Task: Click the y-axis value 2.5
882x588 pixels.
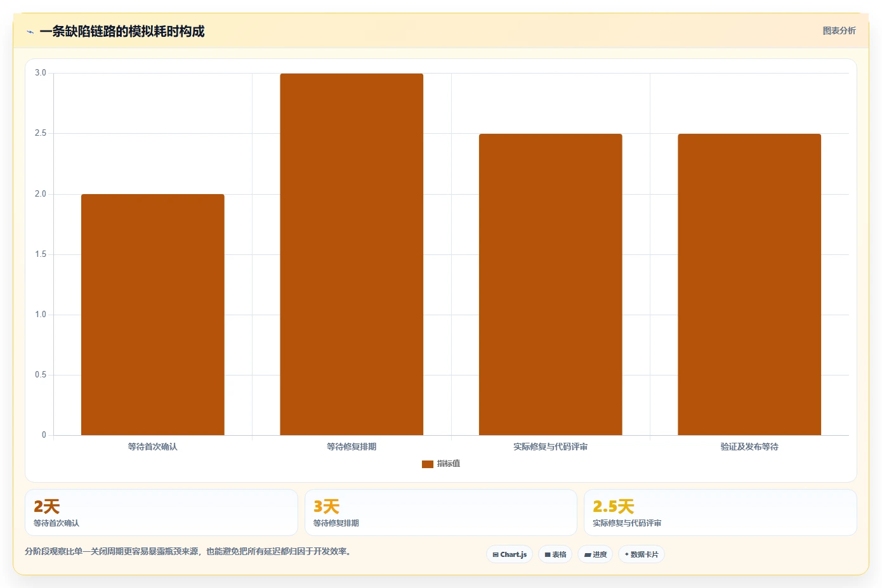Action: pos(41,133)
